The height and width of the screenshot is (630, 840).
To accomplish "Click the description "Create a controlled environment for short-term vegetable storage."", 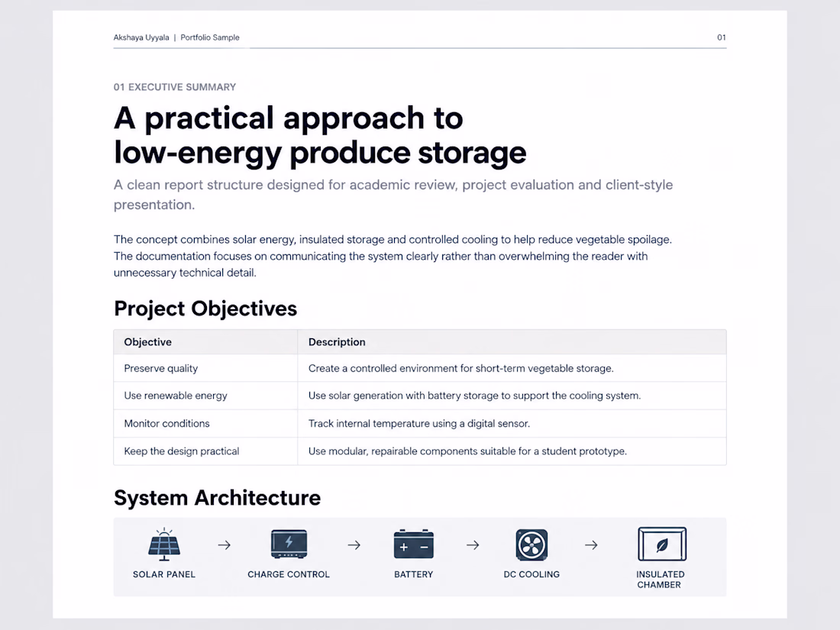I will [460, 368].
